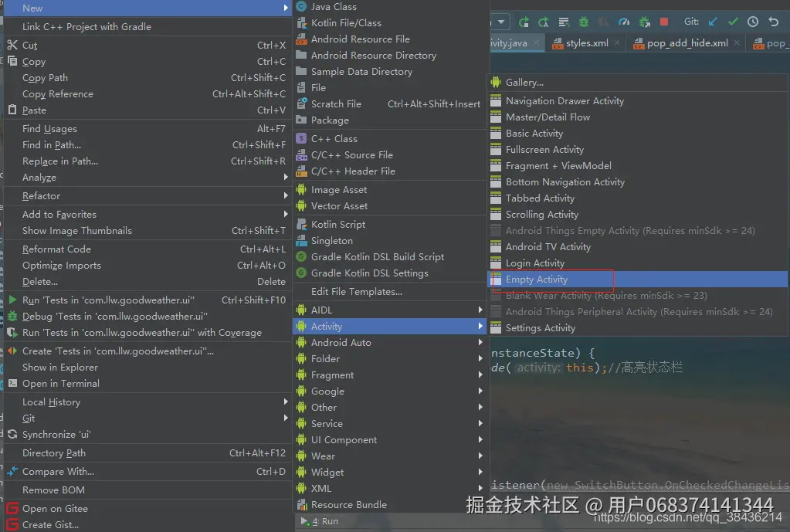The height and width of the screenshot is (532, 790).
Task: Open the 4: Run tool window
Action: coord(320,521)
